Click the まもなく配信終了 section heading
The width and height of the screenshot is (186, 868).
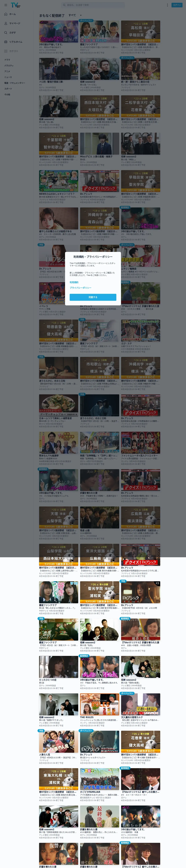coord(52,15)
